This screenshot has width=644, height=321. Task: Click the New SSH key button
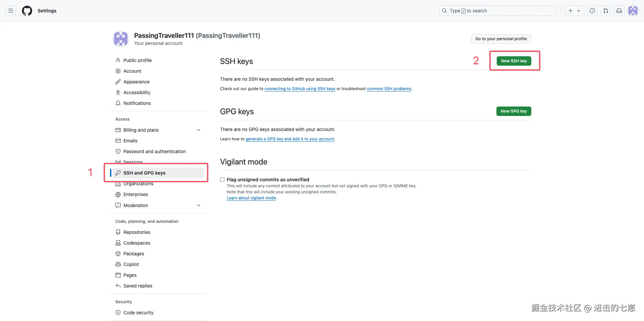(514, 61)
